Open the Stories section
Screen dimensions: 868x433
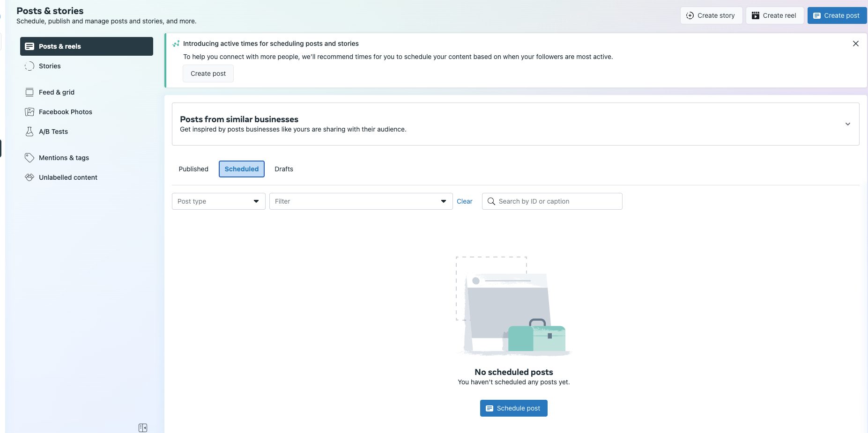pos(49,66)
